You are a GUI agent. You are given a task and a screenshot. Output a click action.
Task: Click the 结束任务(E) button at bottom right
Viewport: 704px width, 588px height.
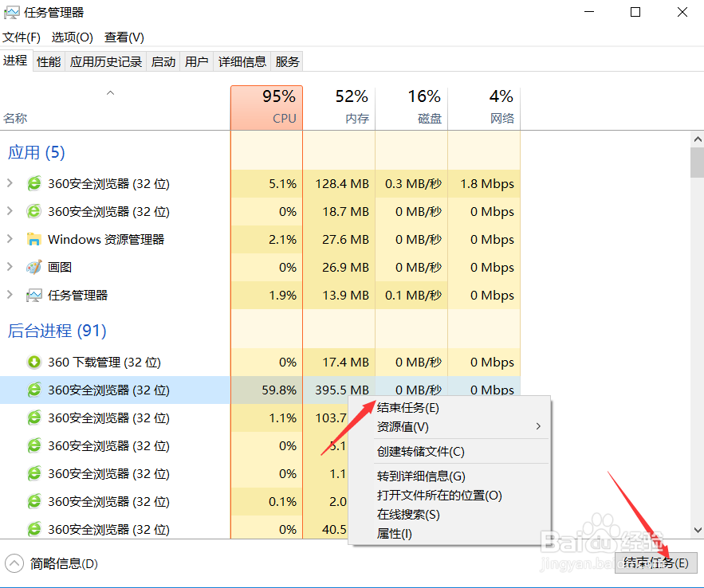(x=655, y=563)
